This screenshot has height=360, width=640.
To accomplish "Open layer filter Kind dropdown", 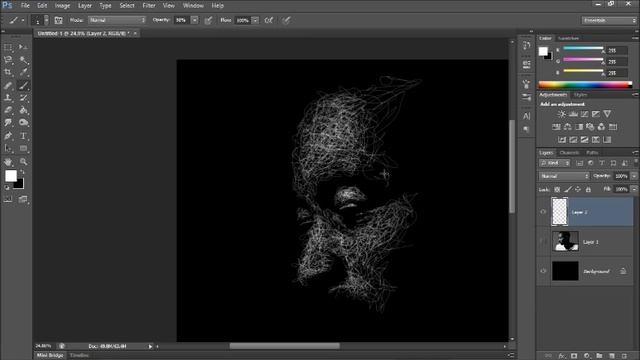I will pyautogui.click(x=555, y=163).
